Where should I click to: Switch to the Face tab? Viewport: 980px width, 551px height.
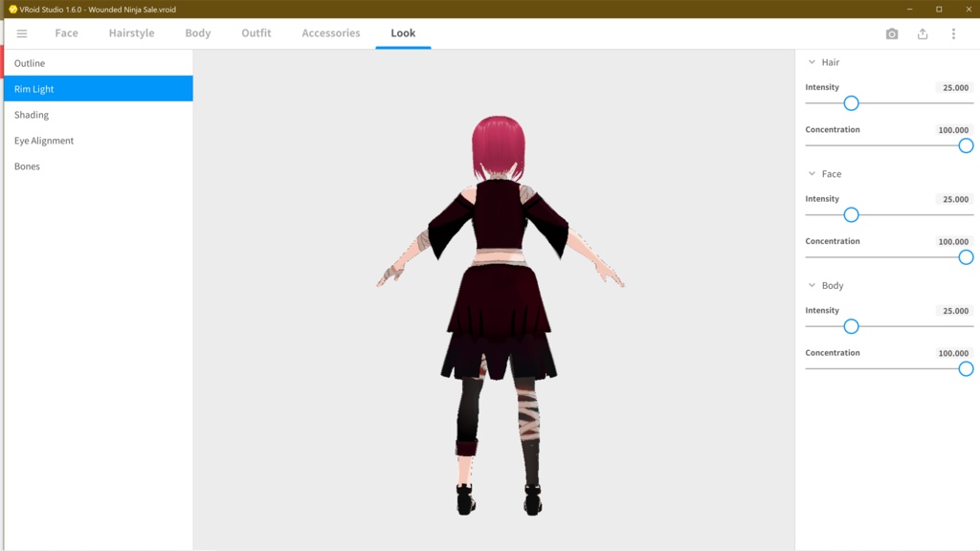pyautogui.click(x=66, y=33)
